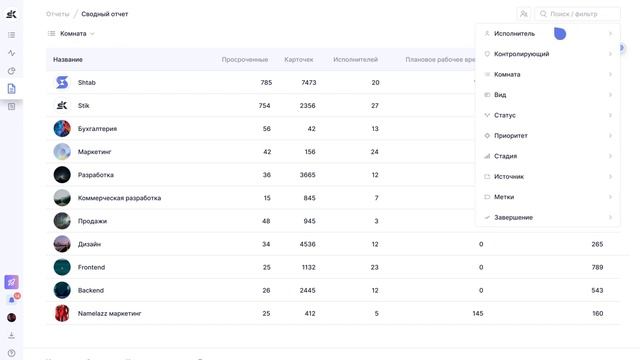Open Источник filter submenu
The height and width of the screenshot is (360, 640).
tap(548, 176)
